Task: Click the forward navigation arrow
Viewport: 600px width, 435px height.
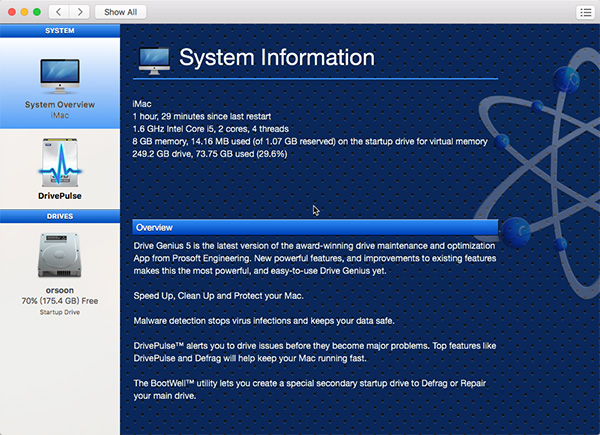Action: [x=80, y=12]
